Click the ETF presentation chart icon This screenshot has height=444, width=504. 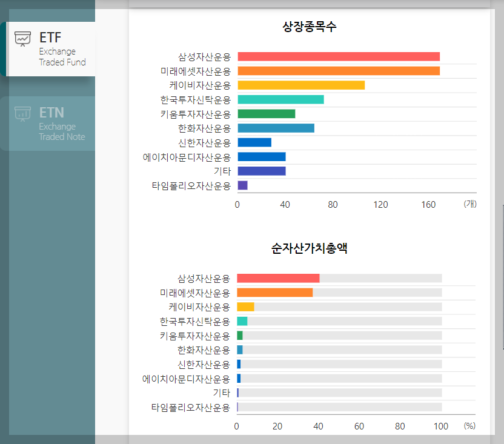click(22, 37)
